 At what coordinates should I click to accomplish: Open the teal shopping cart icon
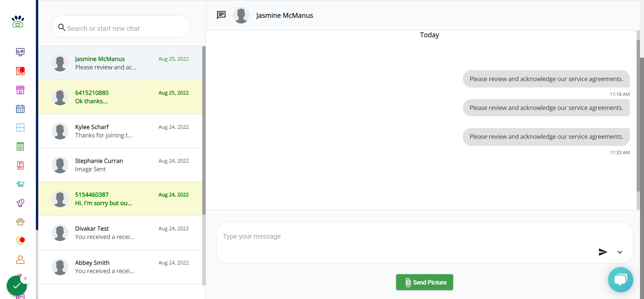pyautogui.click(x=20, y=184)
